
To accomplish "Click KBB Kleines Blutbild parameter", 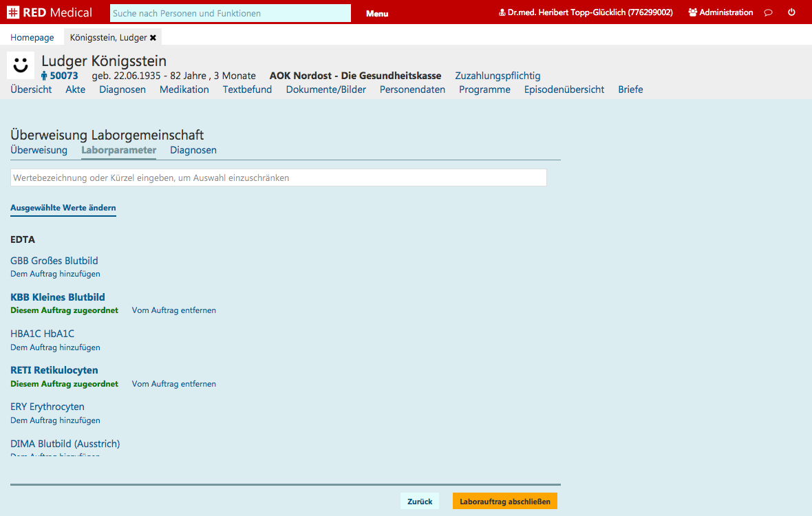I will (58, 297).
